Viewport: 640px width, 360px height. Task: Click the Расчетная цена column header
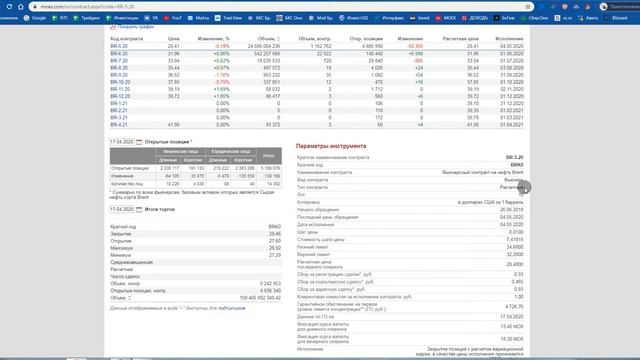[x=460, y=38]
